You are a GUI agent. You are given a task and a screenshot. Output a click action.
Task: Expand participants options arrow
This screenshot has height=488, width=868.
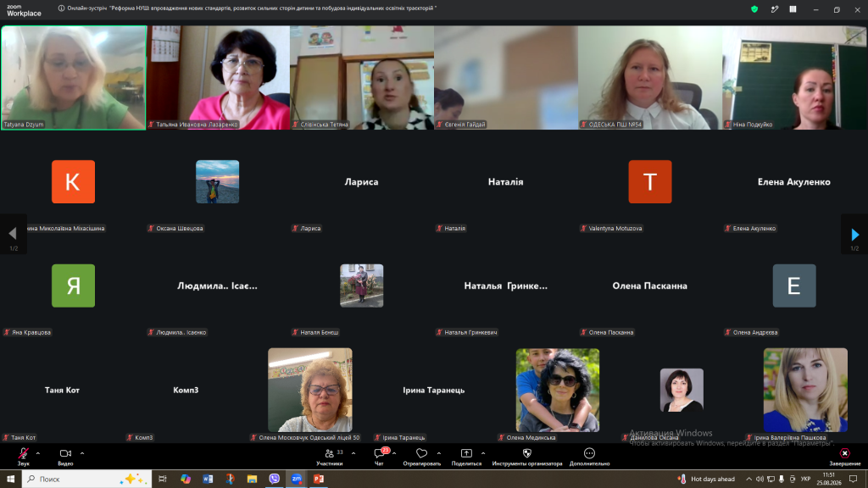(x=353, y=454)
